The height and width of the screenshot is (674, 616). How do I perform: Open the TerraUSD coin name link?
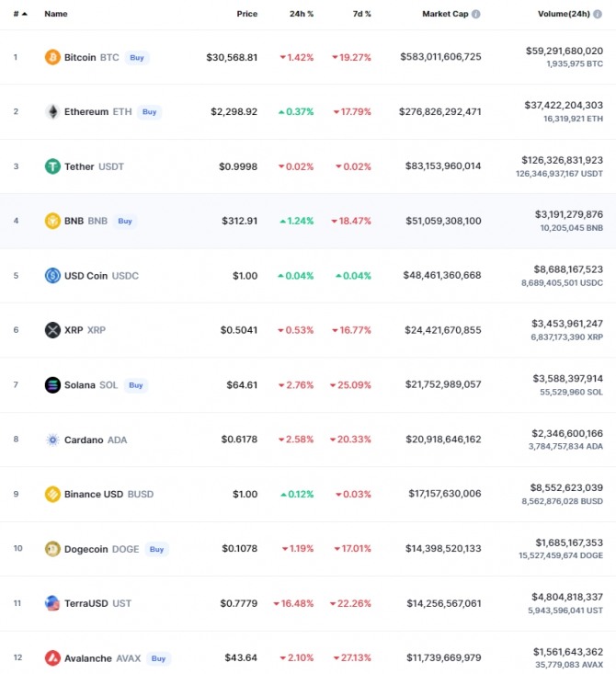pyautogui.click(x=86, y=603)
